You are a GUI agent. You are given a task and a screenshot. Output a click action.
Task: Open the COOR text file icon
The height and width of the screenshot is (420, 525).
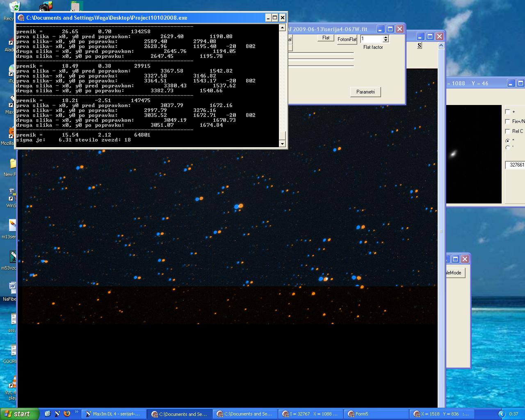point(13,350)
